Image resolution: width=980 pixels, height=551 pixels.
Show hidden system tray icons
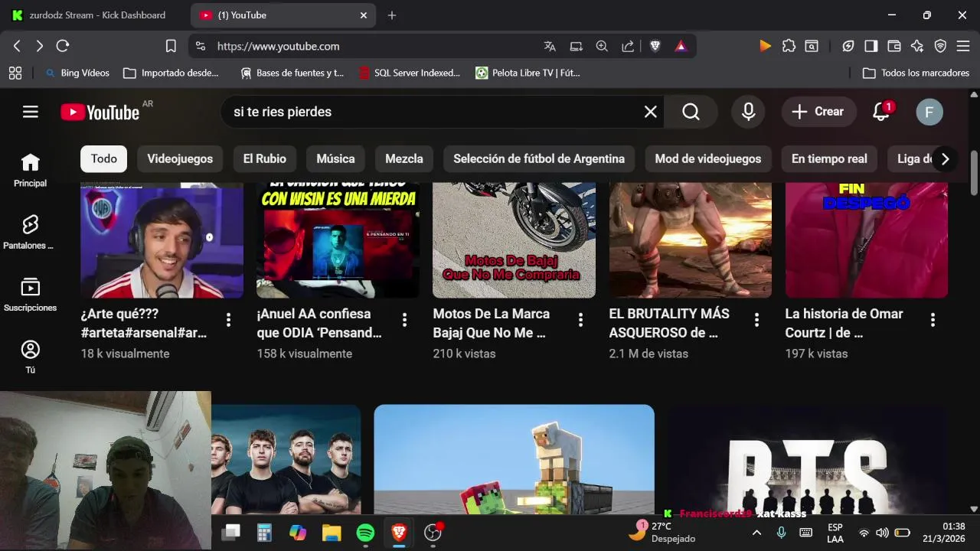[756, 533]
